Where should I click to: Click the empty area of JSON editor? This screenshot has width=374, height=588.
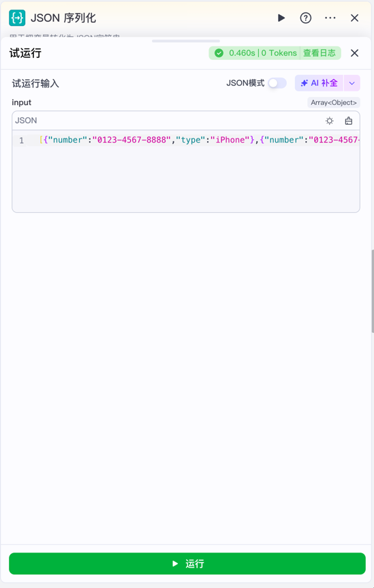pos(186,179)
